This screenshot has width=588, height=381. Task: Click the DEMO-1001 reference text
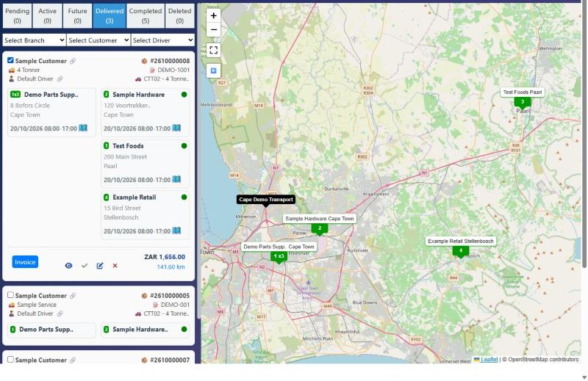click(173, 70)
